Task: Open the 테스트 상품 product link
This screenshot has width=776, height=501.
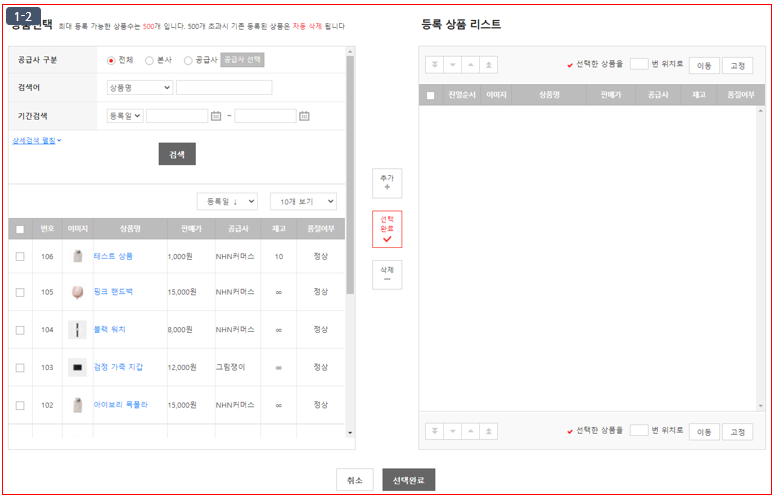Action: point(113,256)
